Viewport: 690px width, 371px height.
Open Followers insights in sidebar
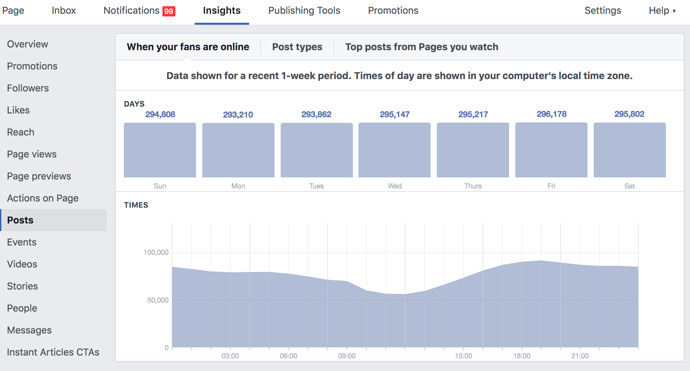click(x=28, y=88)
